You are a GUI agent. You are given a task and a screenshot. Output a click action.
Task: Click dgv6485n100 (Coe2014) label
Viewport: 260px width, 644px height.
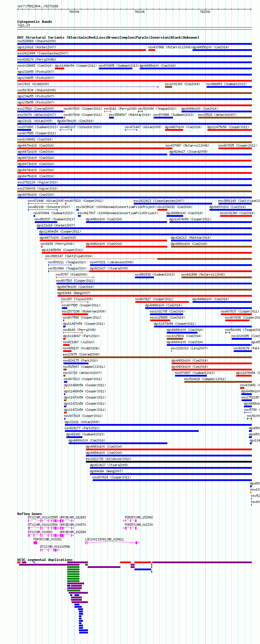[158, 66]
